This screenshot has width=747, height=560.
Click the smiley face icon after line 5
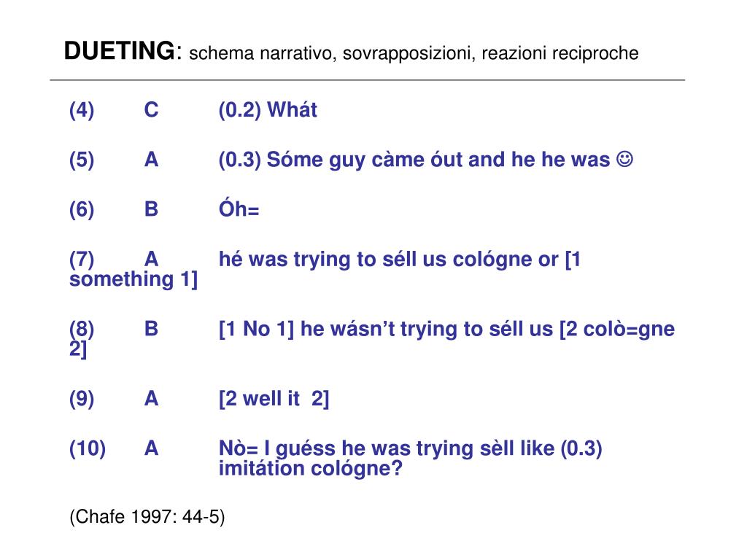(x=624, y=158)
